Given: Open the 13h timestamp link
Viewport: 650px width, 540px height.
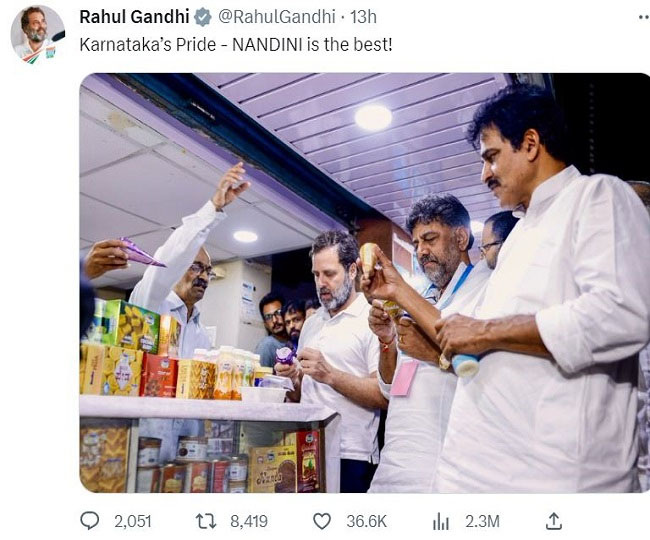Looking at the screenshot, I should click(x=364, y=17).
